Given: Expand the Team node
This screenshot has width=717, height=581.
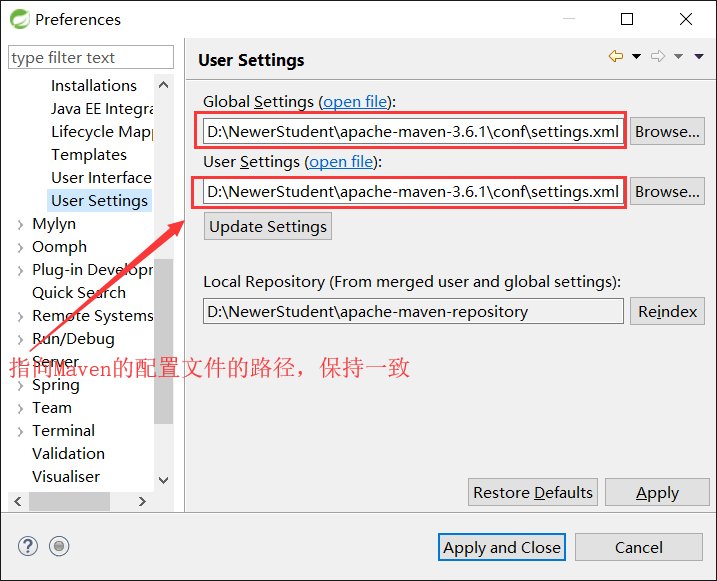Looking at the screenshot, I should click(x=20, y=408).
